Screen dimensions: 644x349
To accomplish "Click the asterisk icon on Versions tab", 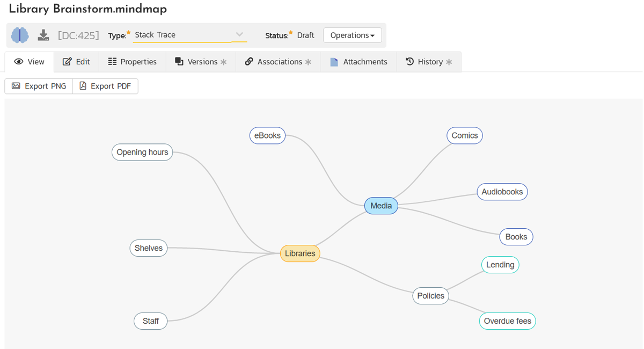I will [x=224, y=62].
